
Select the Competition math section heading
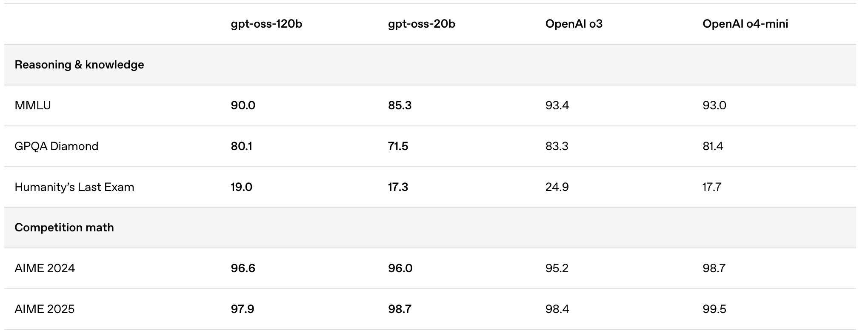[64, 228]
